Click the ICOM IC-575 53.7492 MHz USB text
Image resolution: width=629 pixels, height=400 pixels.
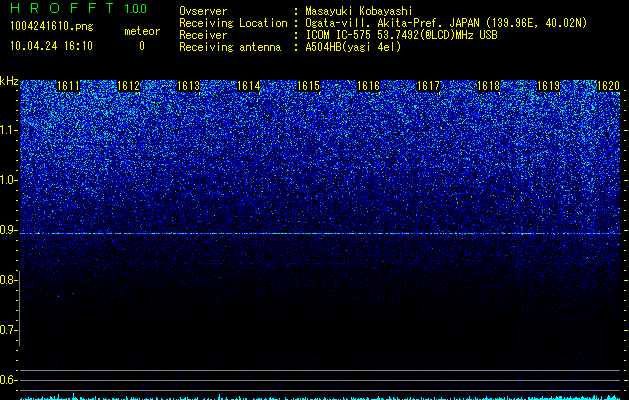(x=401, y=35)
